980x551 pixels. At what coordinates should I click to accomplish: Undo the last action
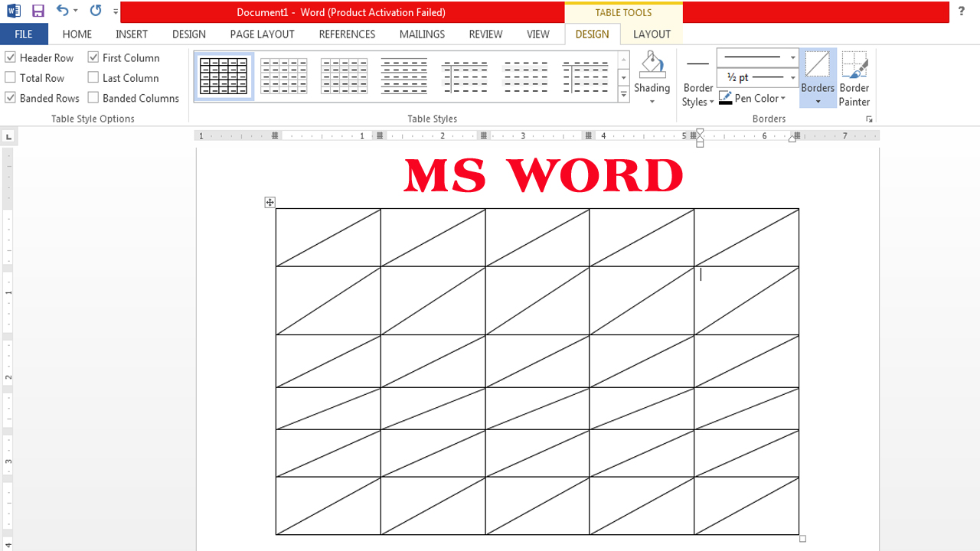point(62,11)
